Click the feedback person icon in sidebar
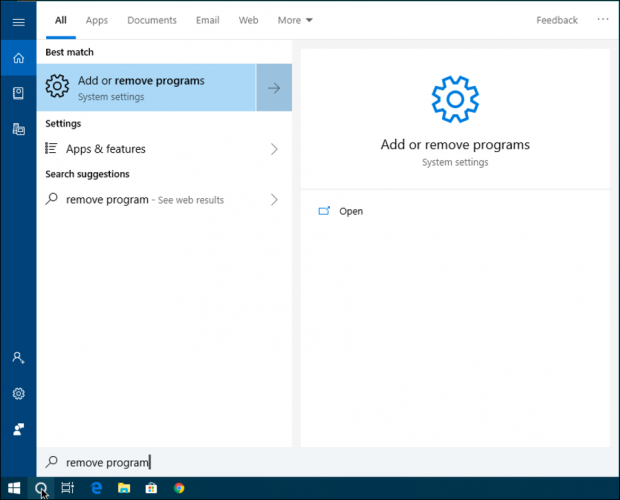 (x=18, y=428)
